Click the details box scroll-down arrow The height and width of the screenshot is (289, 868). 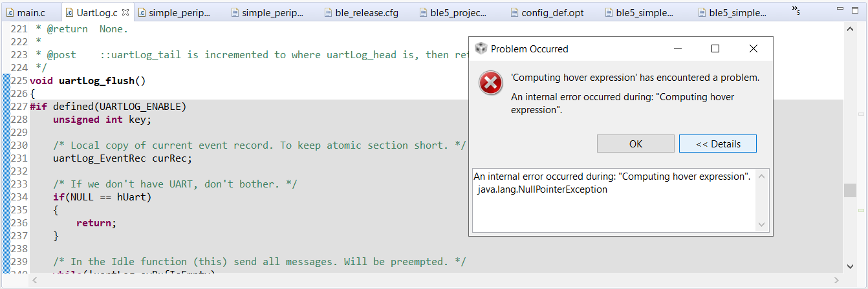click(x=763, y=224)
